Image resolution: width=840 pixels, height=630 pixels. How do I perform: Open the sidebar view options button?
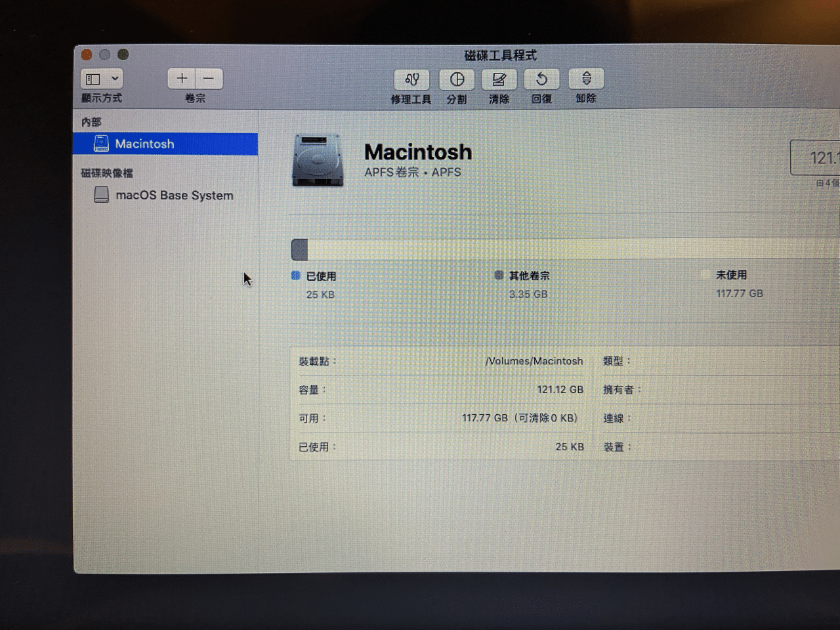coord(102,79)
